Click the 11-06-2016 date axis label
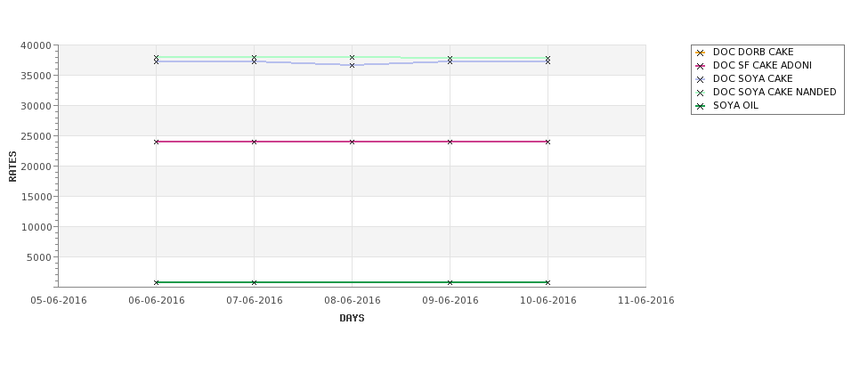The image size is (868, 382). 646,301
